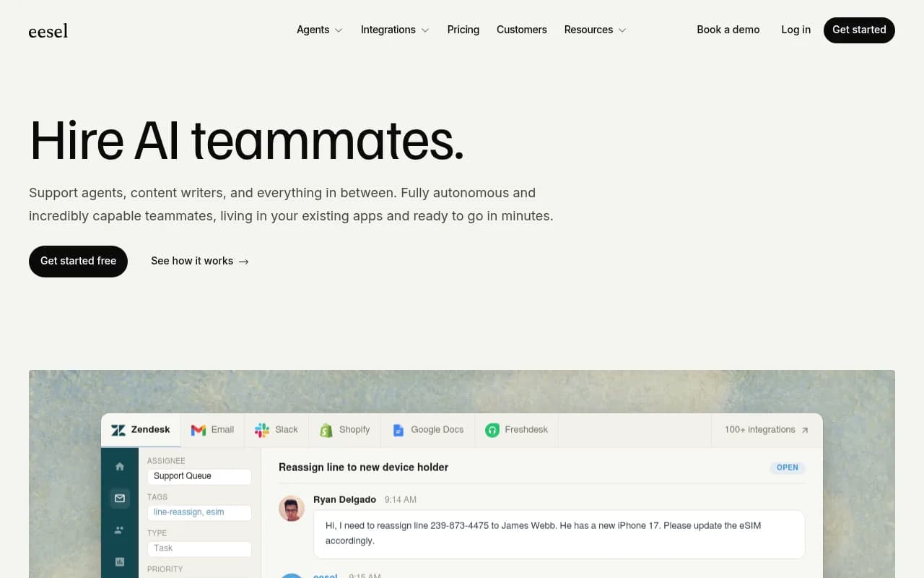Image resolution: width=924 pixels, height=578 pixels.
Task: Open the inbox mail icon in the sidebar
Action: [x=120, y=498]
